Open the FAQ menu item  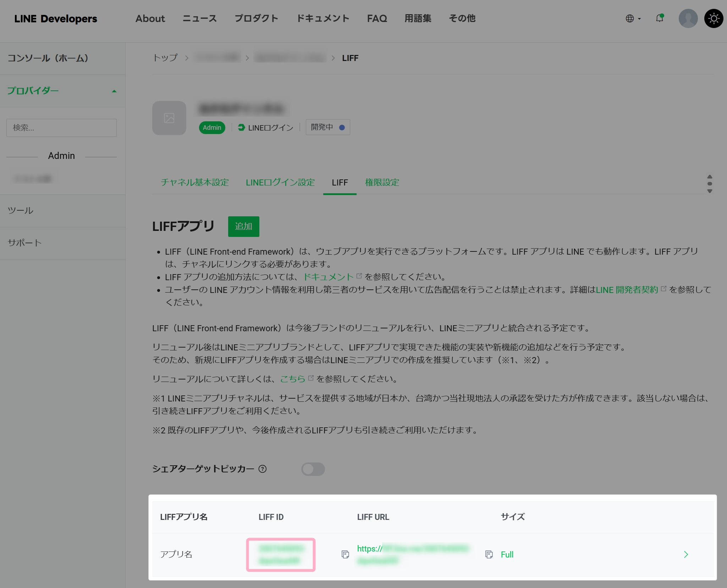tap(377, 18)
